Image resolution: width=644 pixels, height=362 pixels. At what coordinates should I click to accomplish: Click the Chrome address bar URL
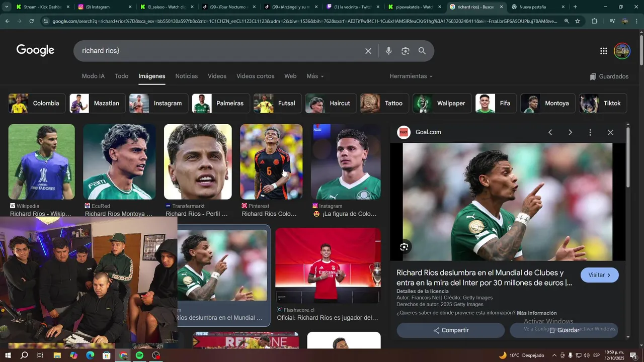pyautogui.click(x=304, y=21)
